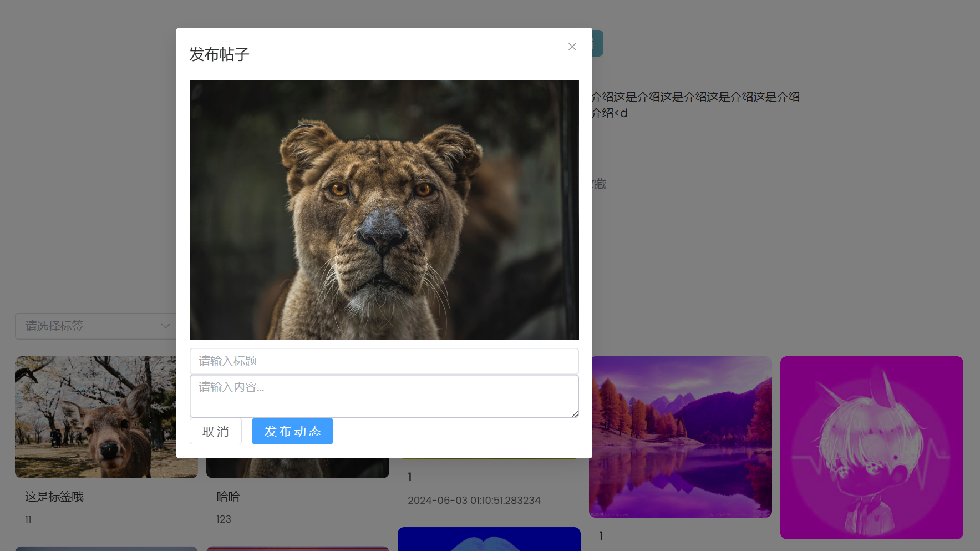980x551 pixels.
Task: Click the 2024-06-03 01:10:51 timestamp
Action: (x=474, y=501)
